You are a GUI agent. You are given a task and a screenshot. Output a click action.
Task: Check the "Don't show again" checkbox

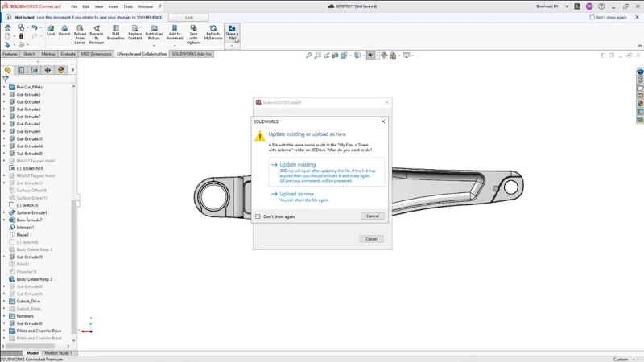(258, 216)
